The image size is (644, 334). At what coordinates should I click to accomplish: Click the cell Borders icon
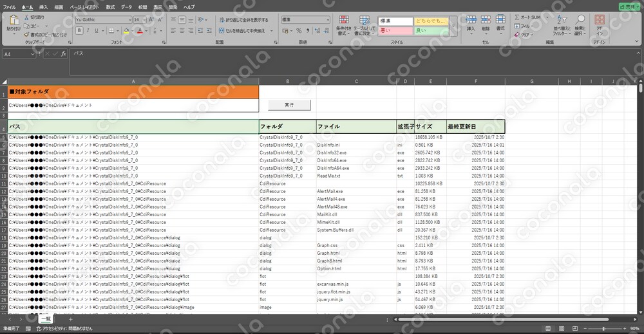111,31
